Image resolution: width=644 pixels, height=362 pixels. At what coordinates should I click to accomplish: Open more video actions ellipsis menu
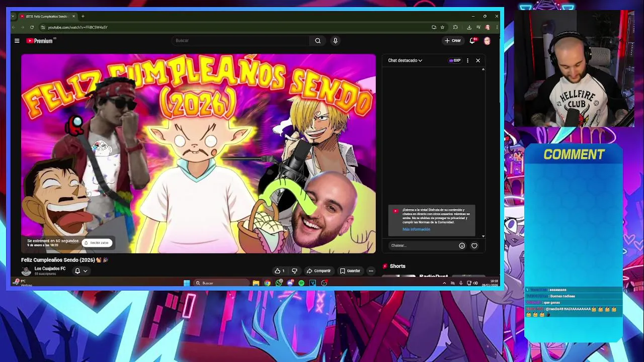click(x=371, y=271)
